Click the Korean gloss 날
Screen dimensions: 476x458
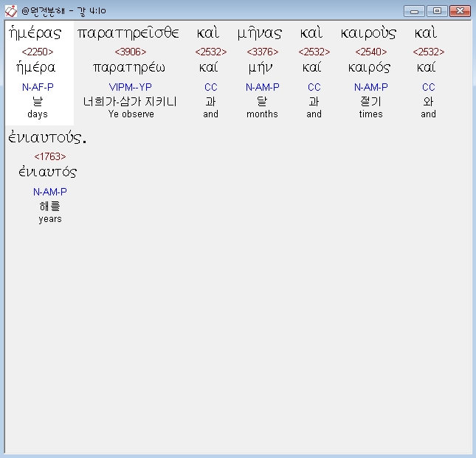(x=38, y=101)
